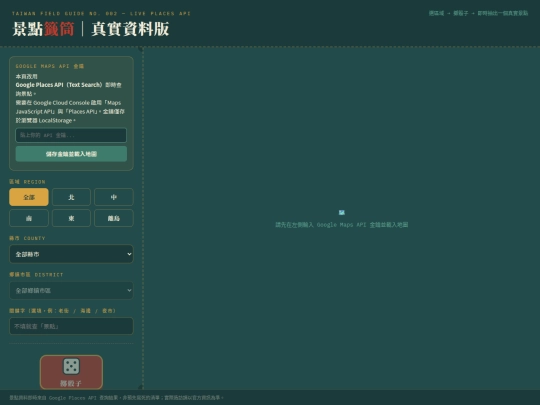Click the Google Places API (Text Search) text

tap(59, 85)
